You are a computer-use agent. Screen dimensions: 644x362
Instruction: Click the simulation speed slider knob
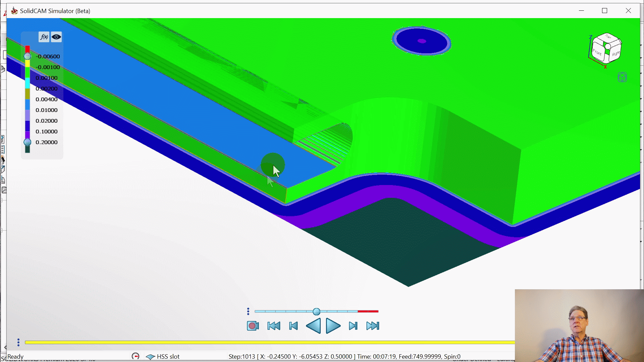(x=316, y=312)
